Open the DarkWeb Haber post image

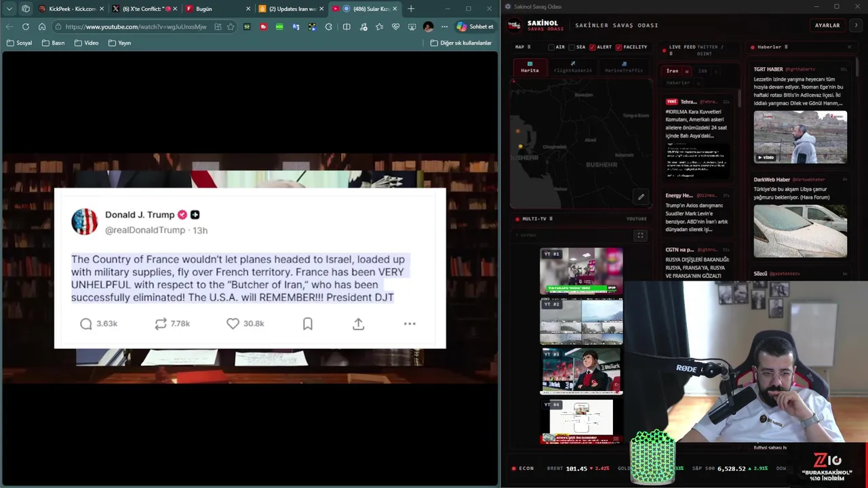click(800, 231)
